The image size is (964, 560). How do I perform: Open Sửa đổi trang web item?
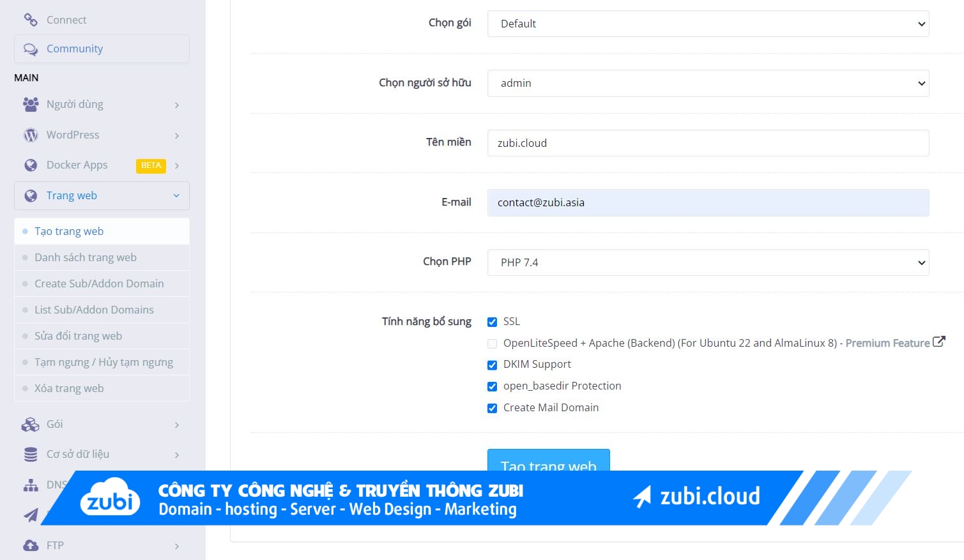point(102,336)
